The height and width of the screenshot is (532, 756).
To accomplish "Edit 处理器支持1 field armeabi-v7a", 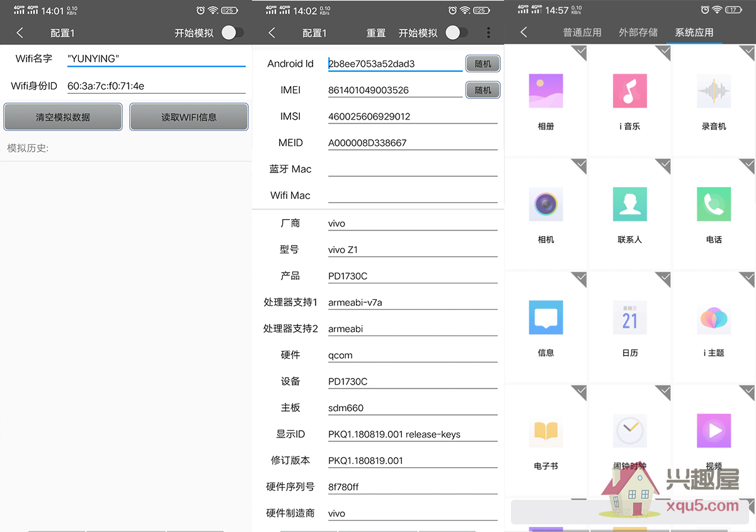I will point(413,302).
